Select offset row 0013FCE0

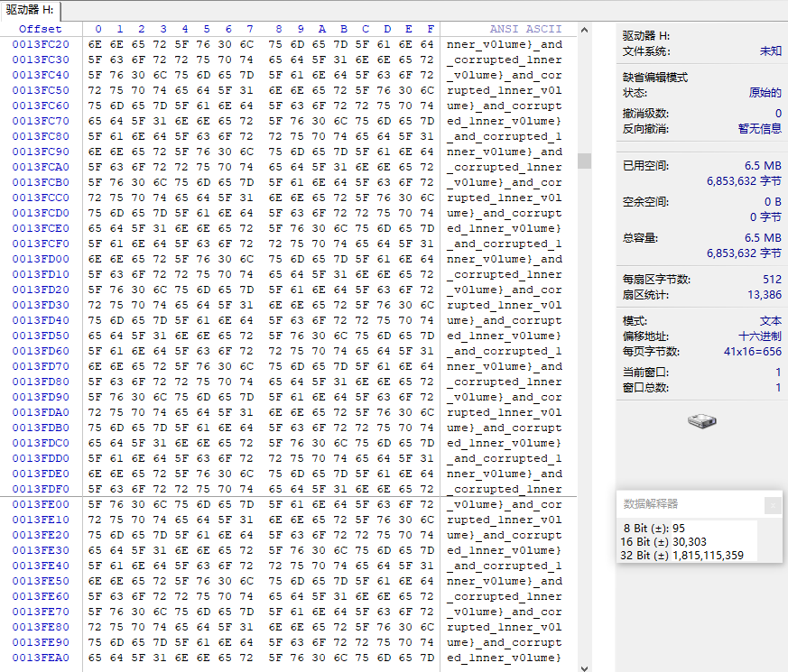point(41,228)
